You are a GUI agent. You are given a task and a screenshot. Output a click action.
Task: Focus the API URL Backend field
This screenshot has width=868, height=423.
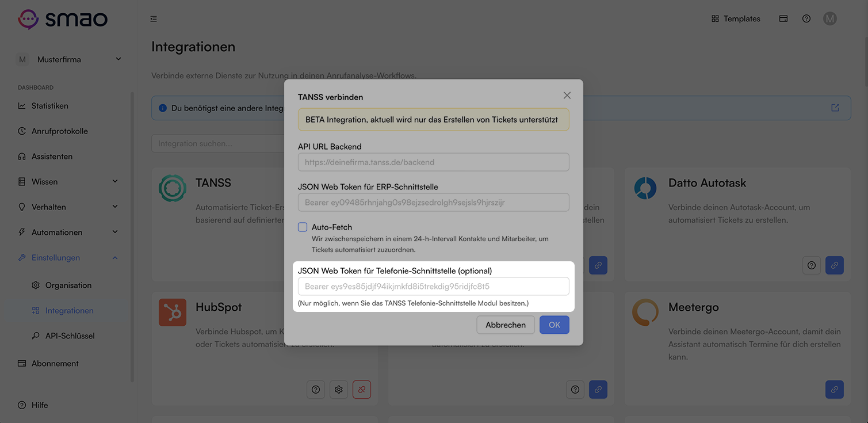click(434, 162)
